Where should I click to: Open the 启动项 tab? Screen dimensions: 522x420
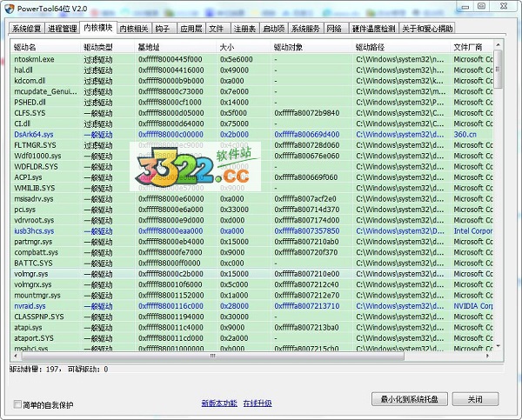[x=274, y=29]
